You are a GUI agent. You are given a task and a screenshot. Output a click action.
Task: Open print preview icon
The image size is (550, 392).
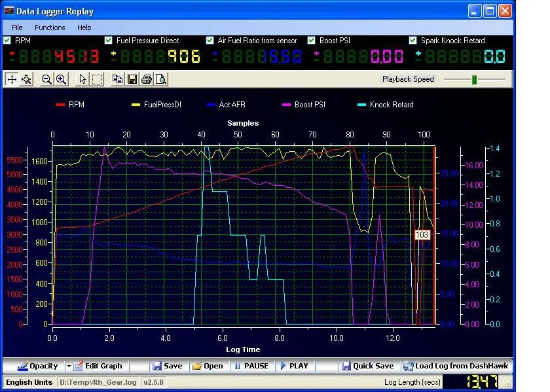click(161, 79)
